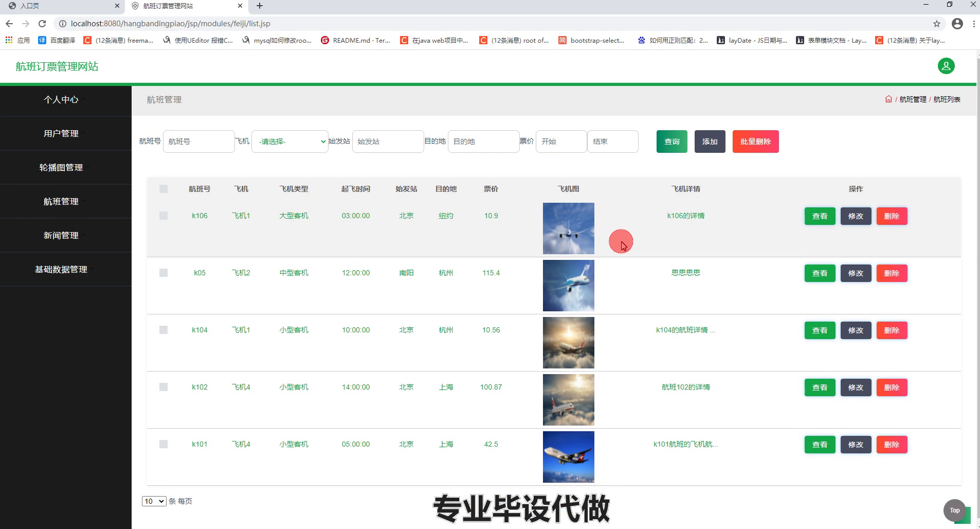Screen dimensions: 980x529
Task: Close the 航班订票管理网站 tab
Action: [x=240, y=6]
